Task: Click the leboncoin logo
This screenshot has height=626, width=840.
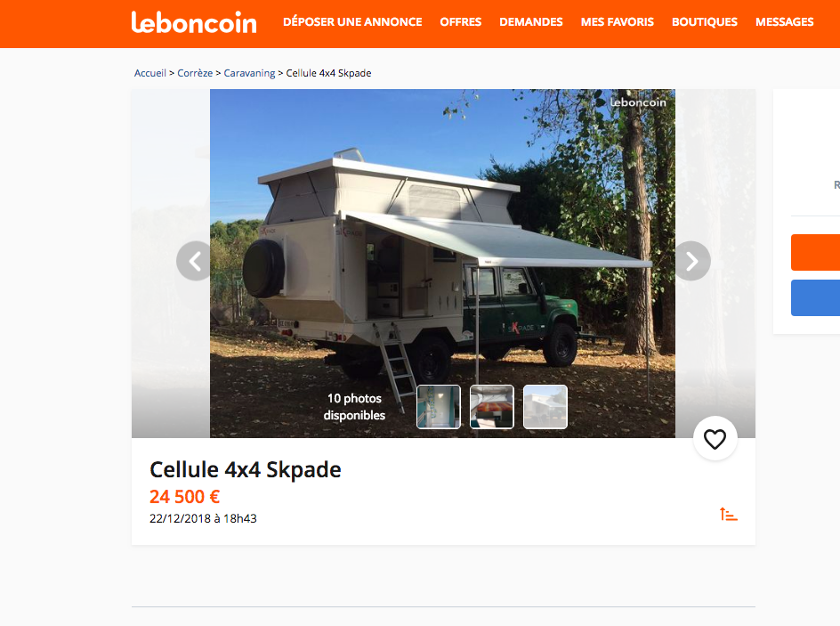Action: coord(194,22)
